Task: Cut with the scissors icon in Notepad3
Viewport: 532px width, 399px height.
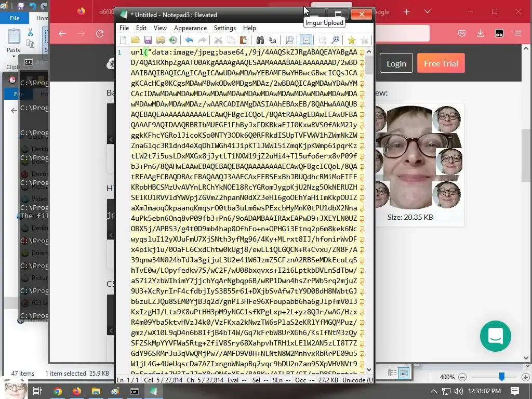Action: pyautogui.click(x=218, y=40)
